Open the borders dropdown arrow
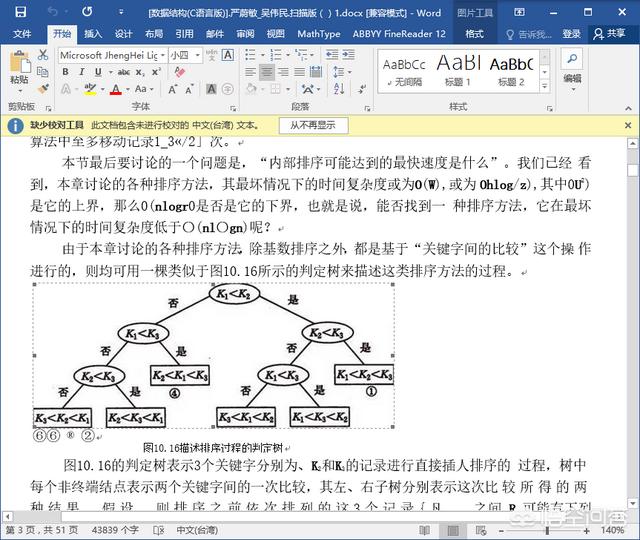Image resolution: width=640 pixels, height=540 pixels. click(x=288, y=89)
